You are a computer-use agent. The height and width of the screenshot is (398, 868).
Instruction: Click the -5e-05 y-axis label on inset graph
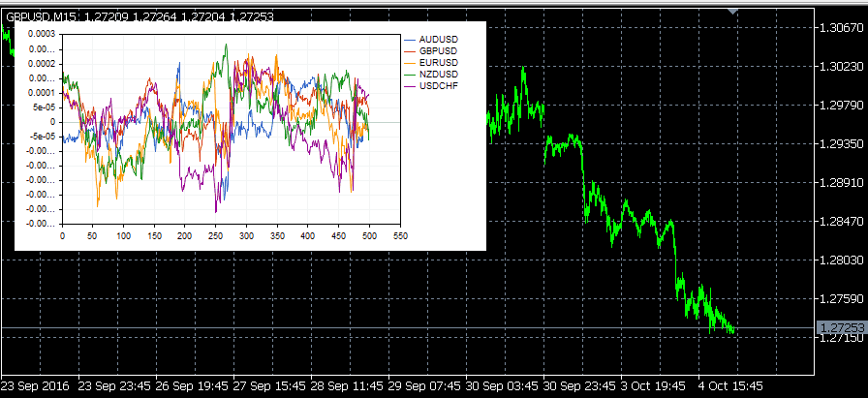[44, 137]
